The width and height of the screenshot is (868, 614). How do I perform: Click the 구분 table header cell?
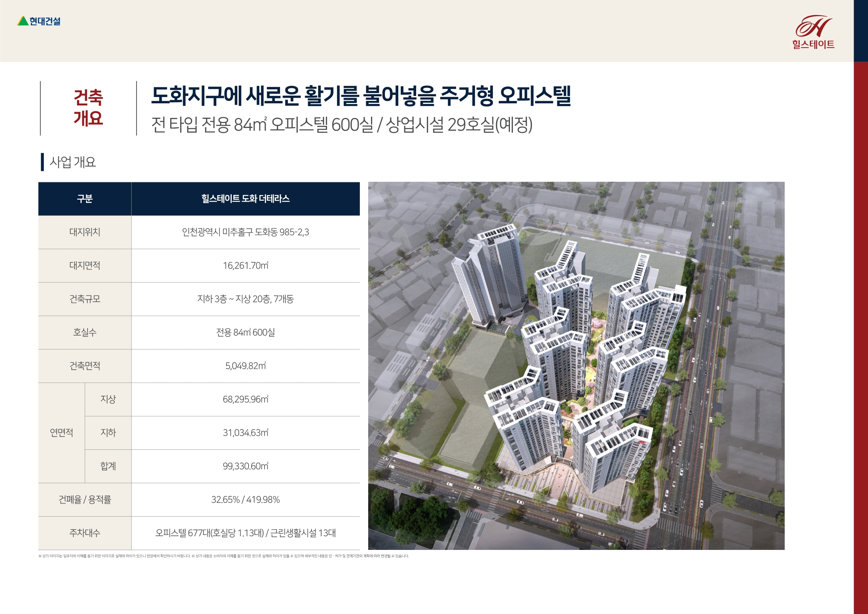point(85,199)
